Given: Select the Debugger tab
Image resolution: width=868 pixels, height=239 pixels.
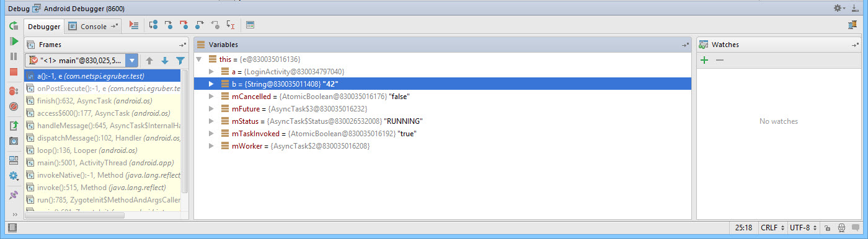Looking at the screenshot, I should click(x=44, y=27).
